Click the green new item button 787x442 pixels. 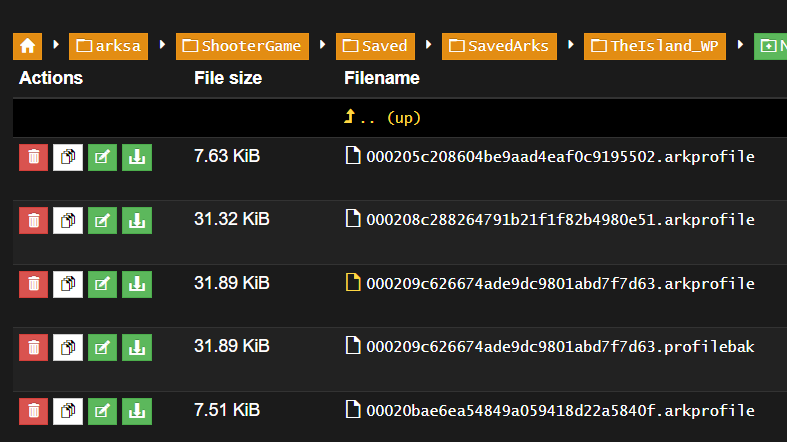(770, 46)
